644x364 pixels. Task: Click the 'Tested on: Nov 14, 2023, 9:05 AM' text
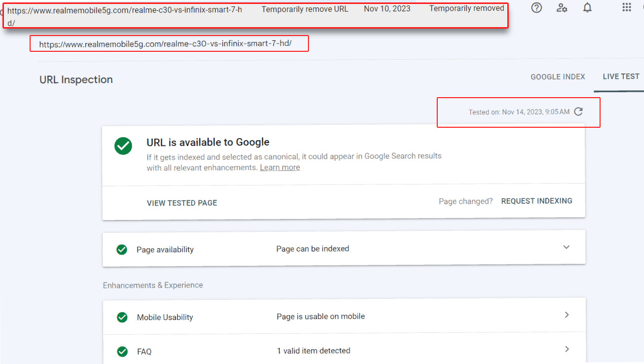[x=519, y=112]
